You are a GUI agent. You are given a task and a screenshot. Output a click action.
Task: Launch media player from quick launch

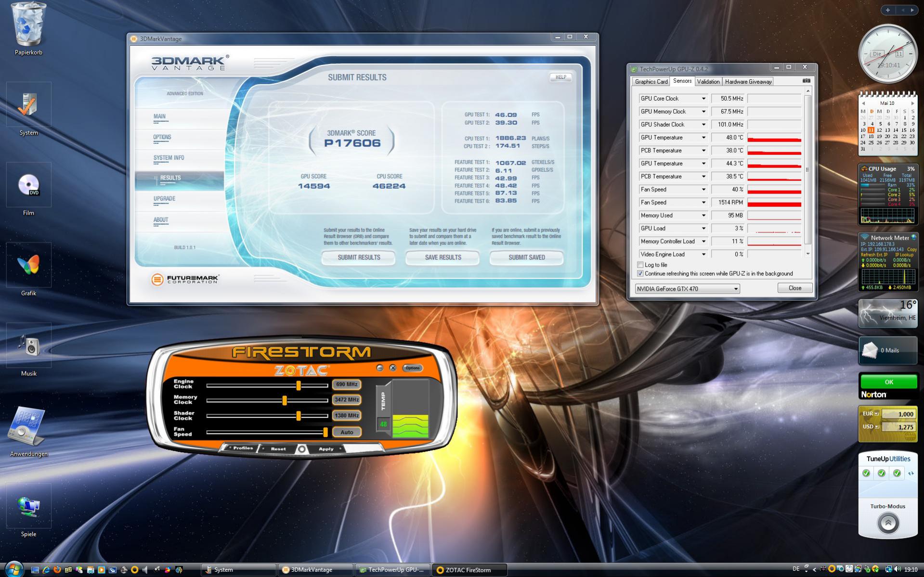(x=102, y=570)
